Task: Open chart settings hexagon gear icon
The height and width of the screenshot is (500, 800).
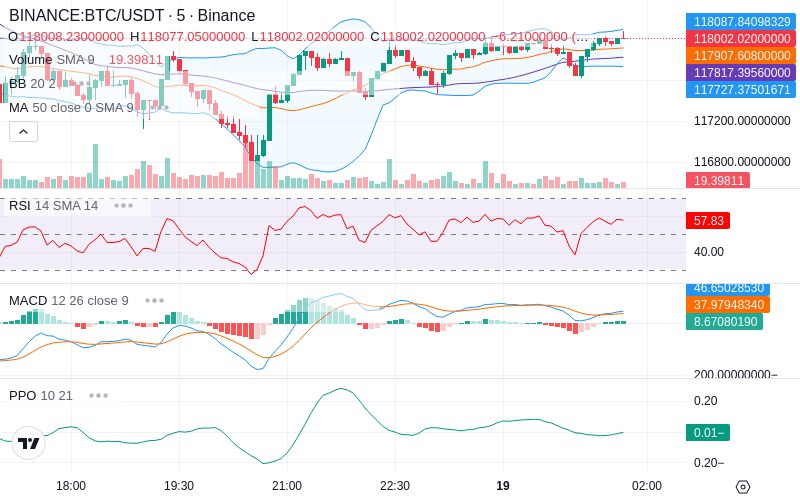Action: pyautogui.click(x=743, y=486)
